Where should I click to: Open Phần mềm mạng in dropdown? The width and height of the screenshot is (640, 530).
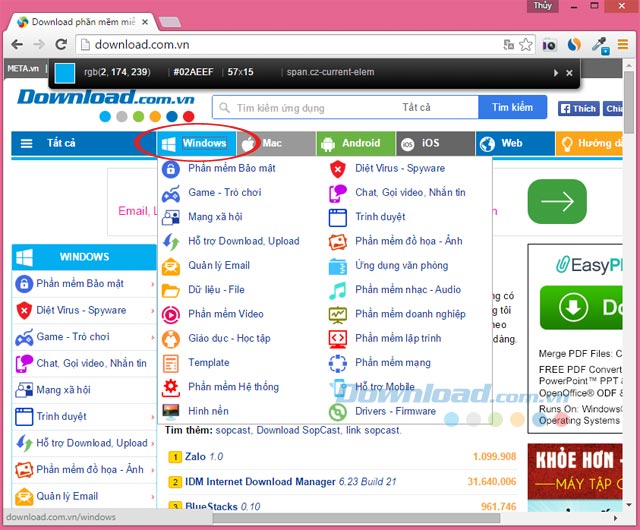tap(393, 363)
